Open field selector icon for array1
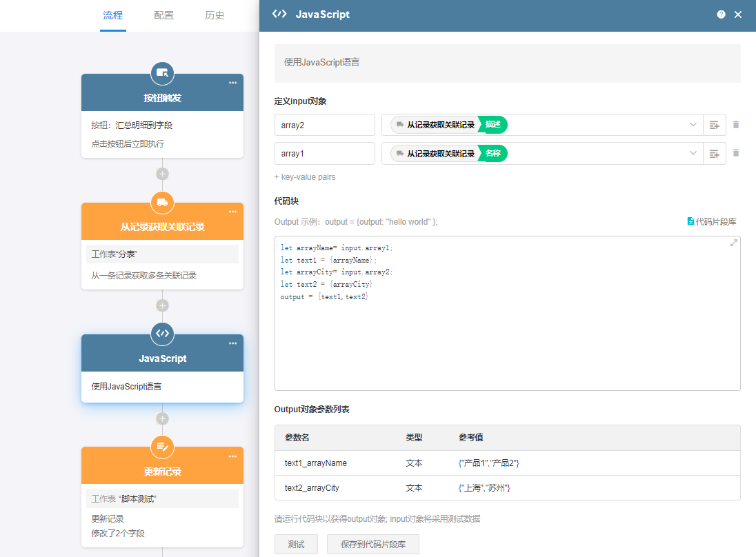Viewport: 756px width, 557px height. point(714,153)
